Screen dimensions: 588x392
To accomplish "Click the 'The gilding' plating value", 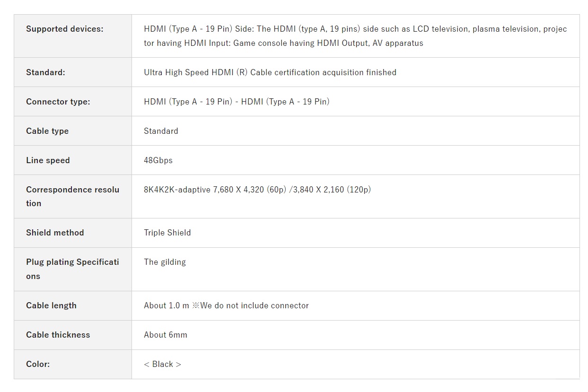I will tap(165, 262).
